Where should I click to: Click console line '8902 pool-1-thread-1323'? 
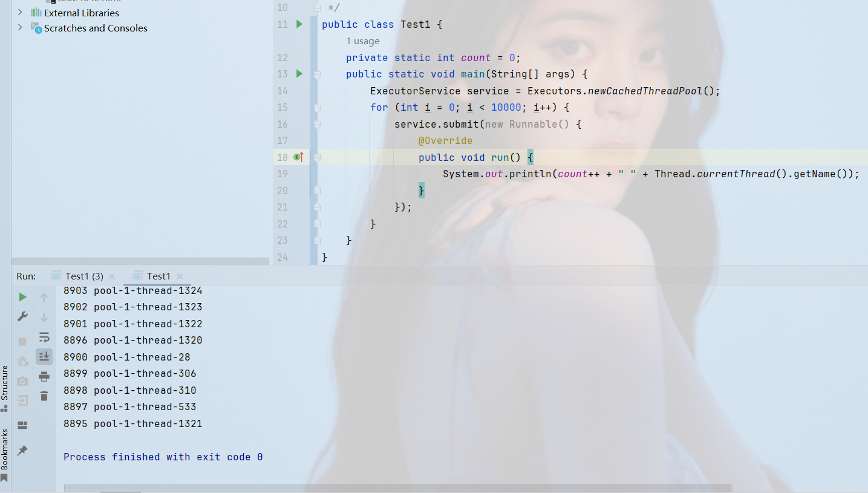click(133, 307)
